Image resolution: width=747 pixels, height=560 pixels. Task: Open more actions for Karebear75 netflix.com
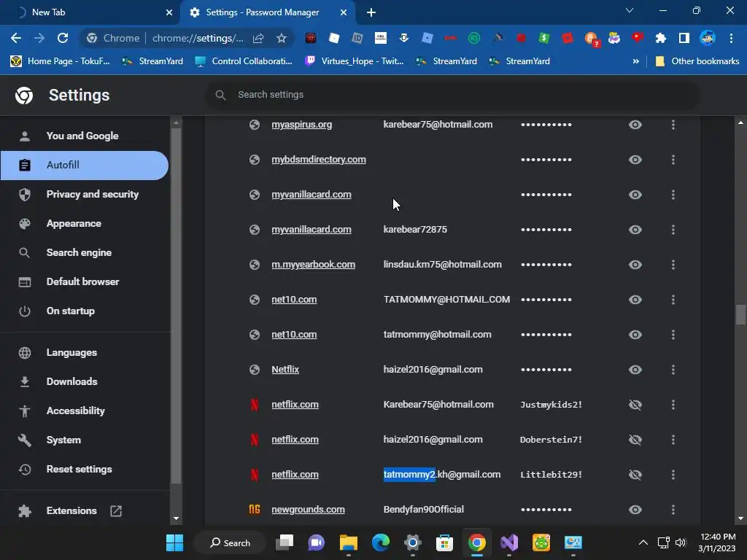coord(673,405)
